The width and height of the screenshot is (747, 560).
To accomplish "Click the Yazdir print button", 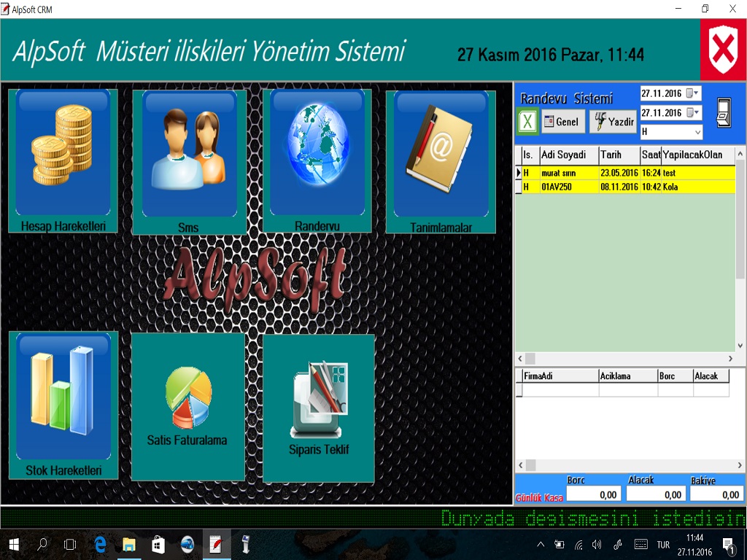I will pyautogui.click(x=613, y=122).
